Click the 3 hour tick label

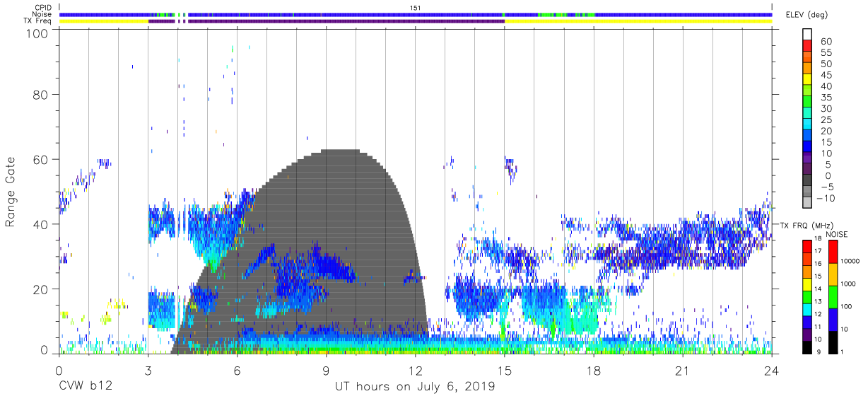coord(148,370)
